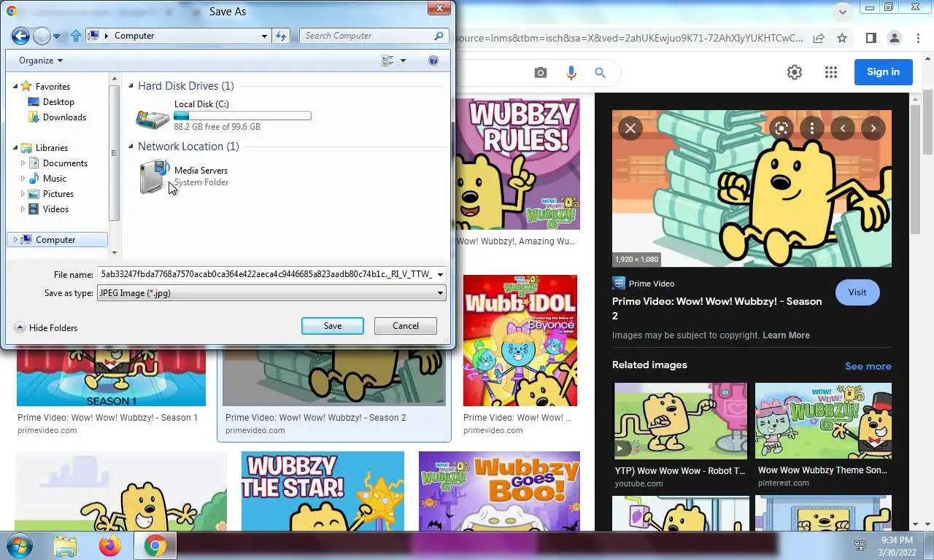The height and width of the screenshot is (560, 934).
Task: Open the Windows Start menu
Action: coord(18,545)
